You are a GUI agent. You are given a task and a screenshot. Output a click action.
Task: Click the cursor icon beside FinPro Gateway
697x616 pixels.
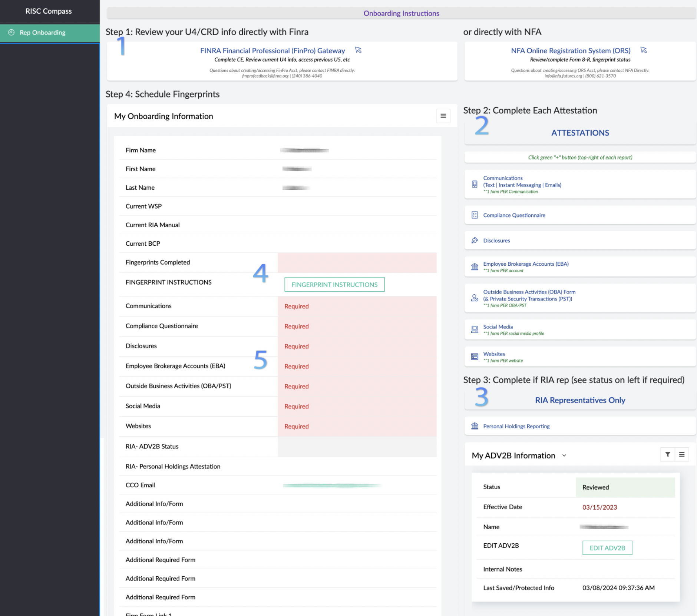(x=358, y=50)
